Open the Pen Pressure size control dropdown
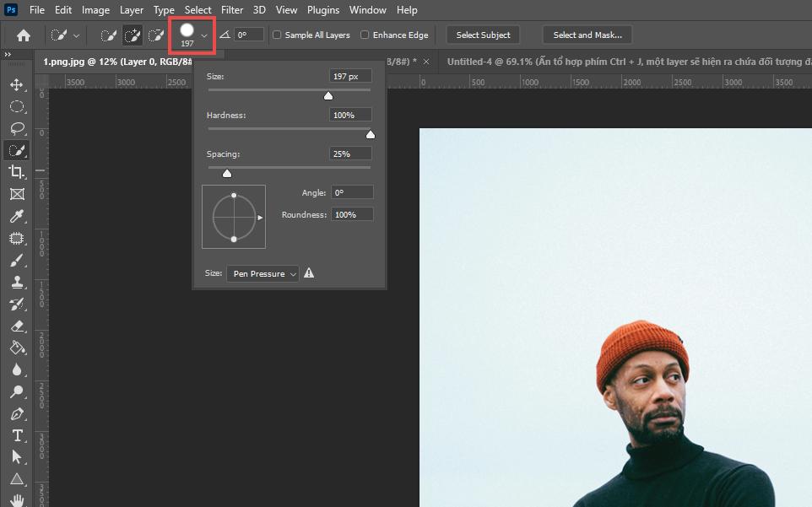The height and width of the screenshot is (507, 812). 262,273
